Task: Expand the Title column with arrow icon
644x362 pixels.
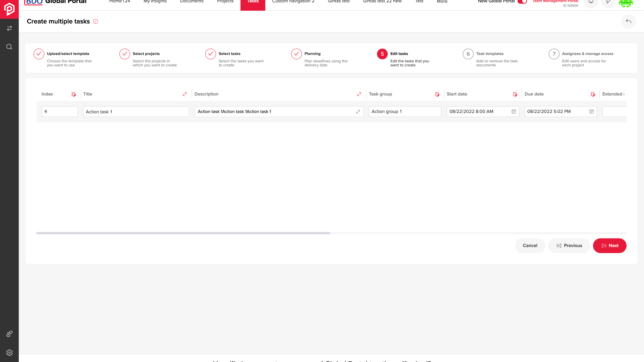Action: 185,94
